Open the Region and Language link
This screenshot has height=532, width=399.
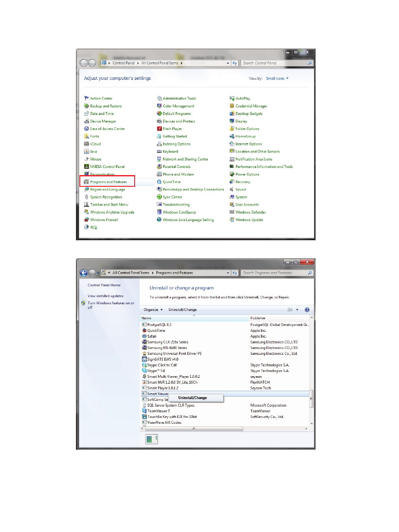(107, 189)
